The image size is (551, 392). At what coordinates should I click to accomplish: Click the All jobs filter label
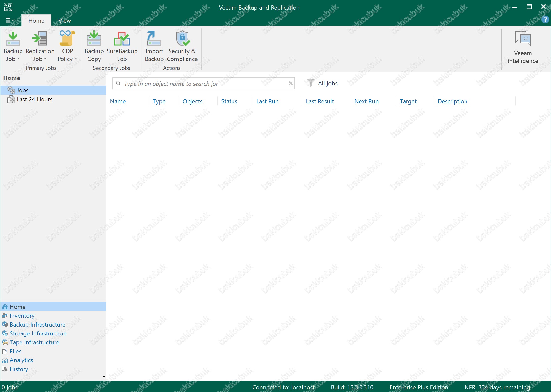(328, 83)
